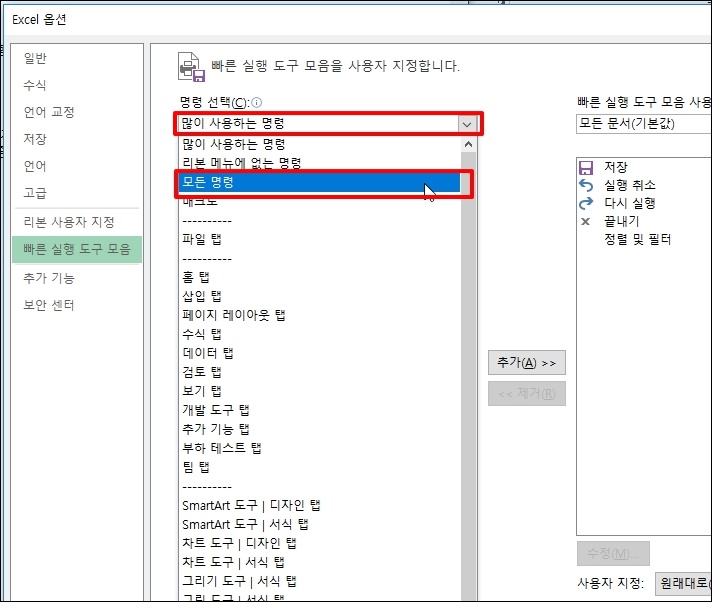Image resolution: width=712 pixels, height=602 pixels.
Task: Click the << 제거(R) button
Action: (x=527, y=393)
